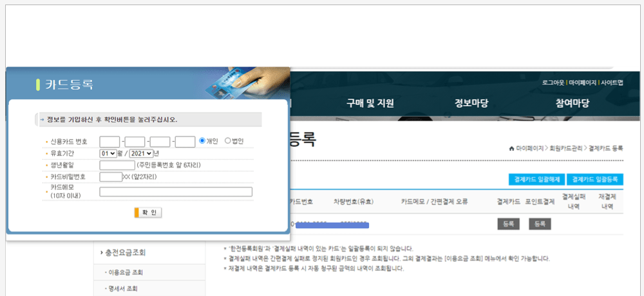Click the 카드비밀번호 input field
644x296 pixels.
pos(111,177)
